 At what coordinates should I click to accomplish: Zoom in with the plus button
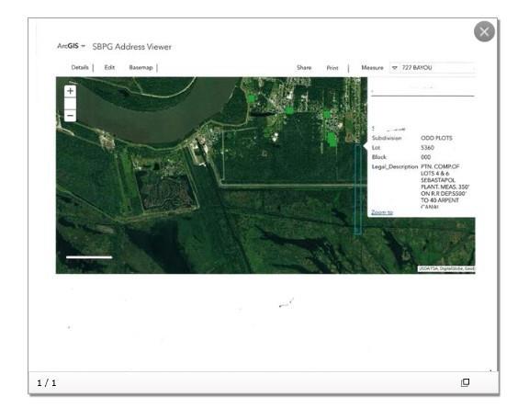70,91
